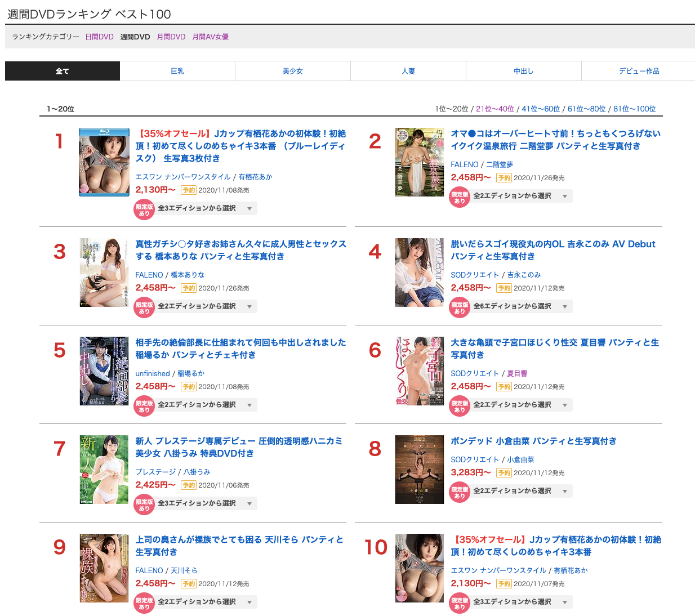Open the プレステージ maker link
The height and width of the screenshot is (616, 695).
(156, 472)
